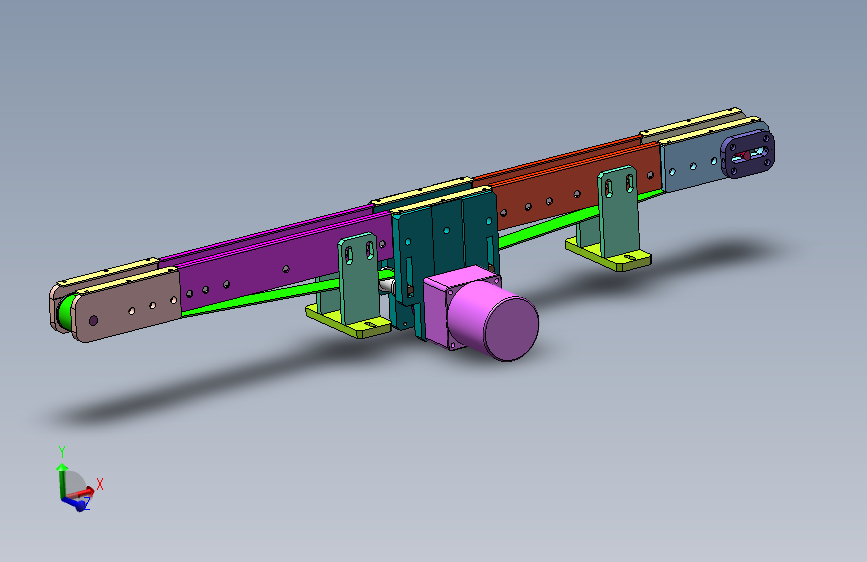Viewport: 867px width, 562px height.
Task: Select the yellow base plate under brown rail
Action: pyautogui.click(x=608, y=254)
